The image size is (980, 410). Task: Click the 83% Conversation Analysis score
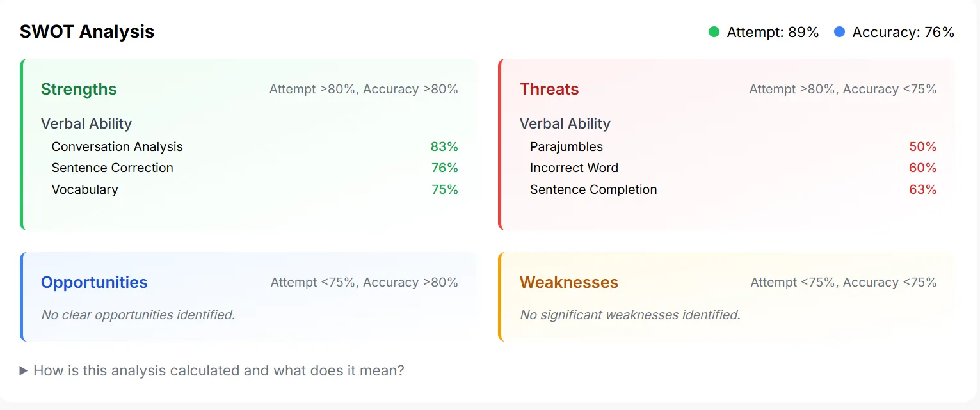444,146
